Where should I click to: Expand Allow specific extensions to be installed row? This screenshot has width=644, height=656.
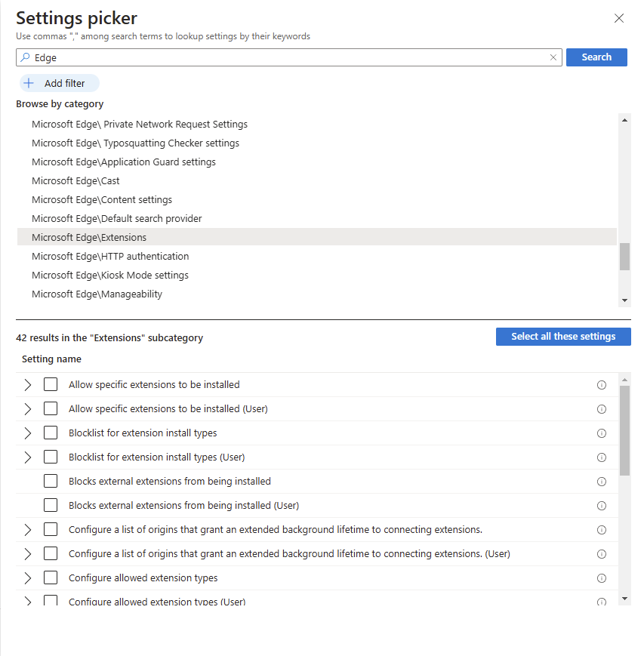point(28,384)
